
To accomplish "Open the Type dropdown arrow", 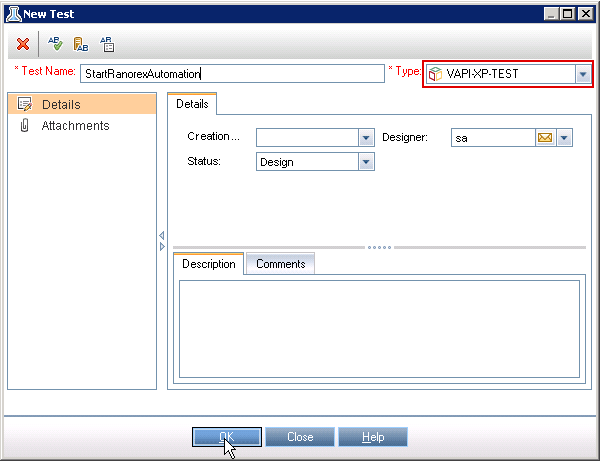I will pyautogui.click(x=583, y=74).
